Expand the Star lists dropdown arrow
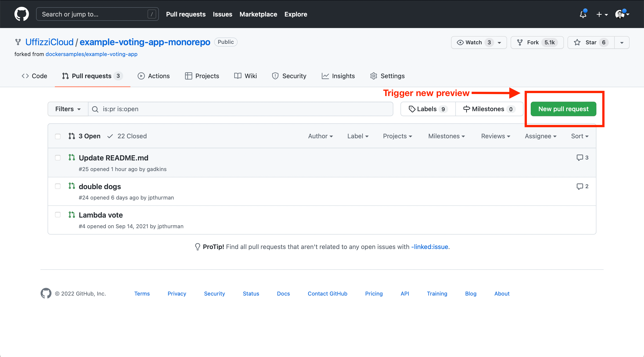Screen dimensions: 644x357 [x=622, y=42]
